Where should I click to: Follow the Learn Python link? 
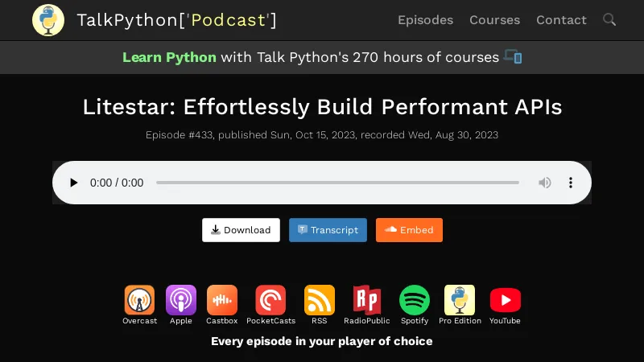click(169, 57)
